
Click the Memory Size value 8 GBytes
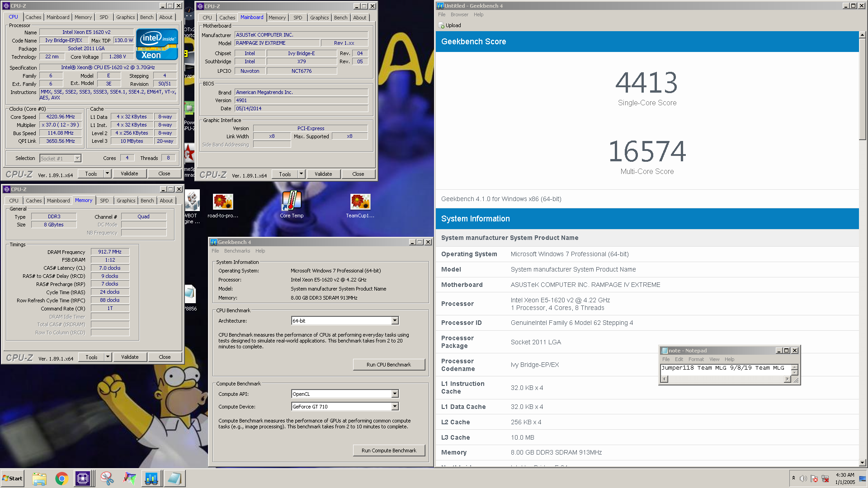[54, 225]
